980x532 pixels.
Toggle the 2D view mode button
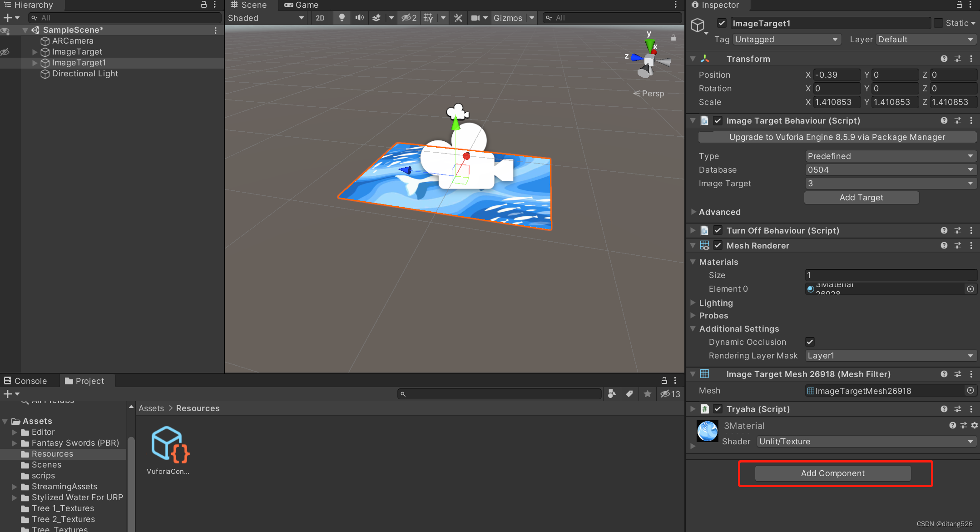pyautogui.click(x=320, y=18)
